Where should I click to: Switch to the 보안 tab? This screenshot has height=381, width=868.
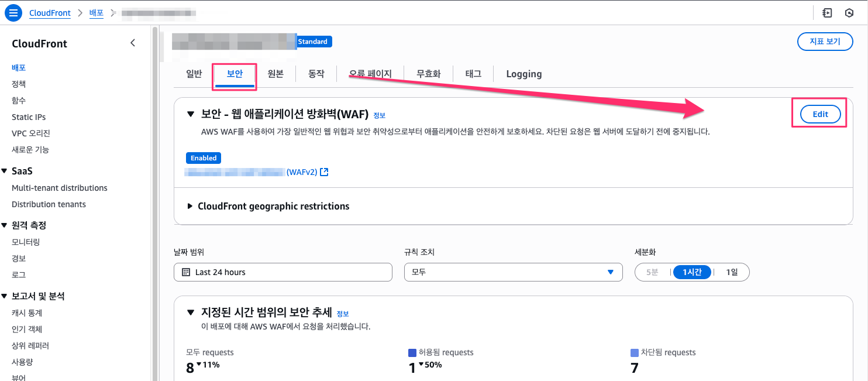click(235, 74)
